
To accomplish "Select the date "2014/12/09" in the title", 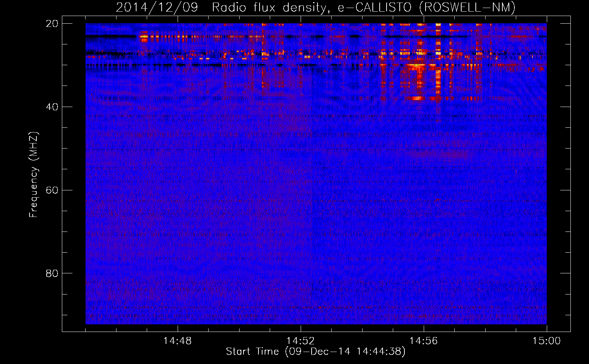I will [157, 8].
